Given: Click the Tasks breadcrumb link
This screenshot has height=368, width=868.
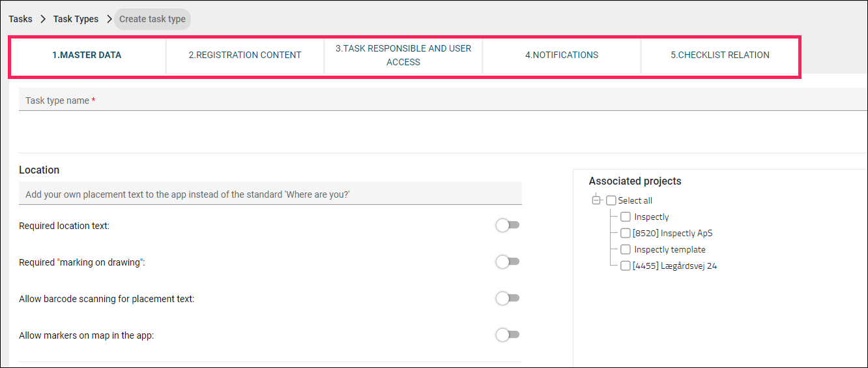Looking at the screenshot, I should [20, 19].
